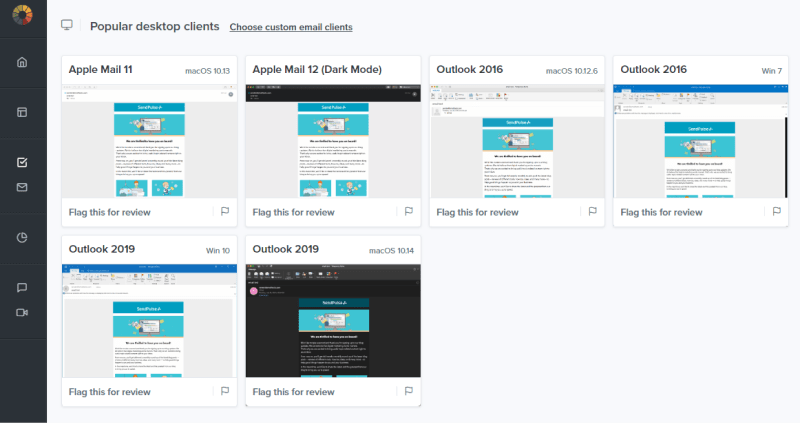Viewport: 800px width, 423px height.
Task: Click the Win 7 label
Action: tap(771, 71)
